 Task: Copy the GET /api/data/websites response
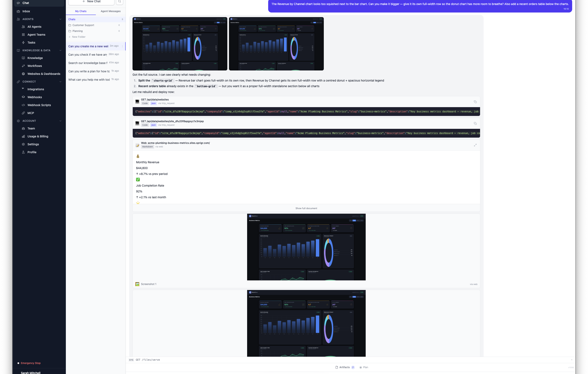click(475, 102)
